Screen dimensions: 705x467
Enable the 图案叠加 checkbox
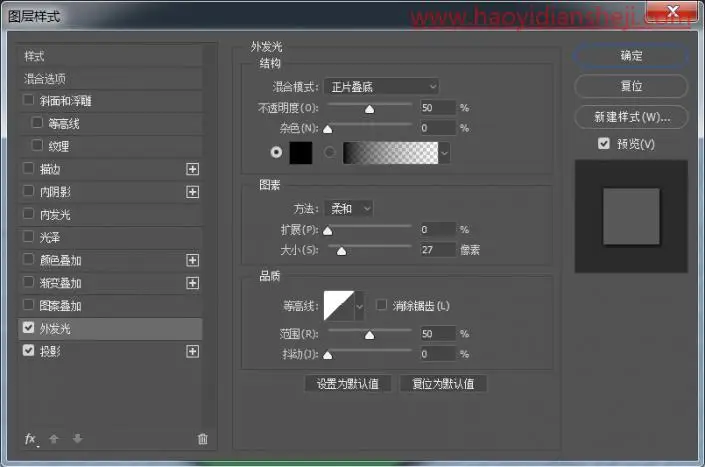point(28,305)
